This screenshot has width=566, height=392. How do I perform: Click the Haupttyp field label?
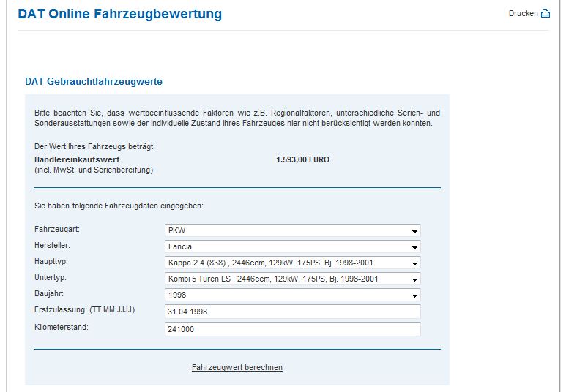coord(53,262)
